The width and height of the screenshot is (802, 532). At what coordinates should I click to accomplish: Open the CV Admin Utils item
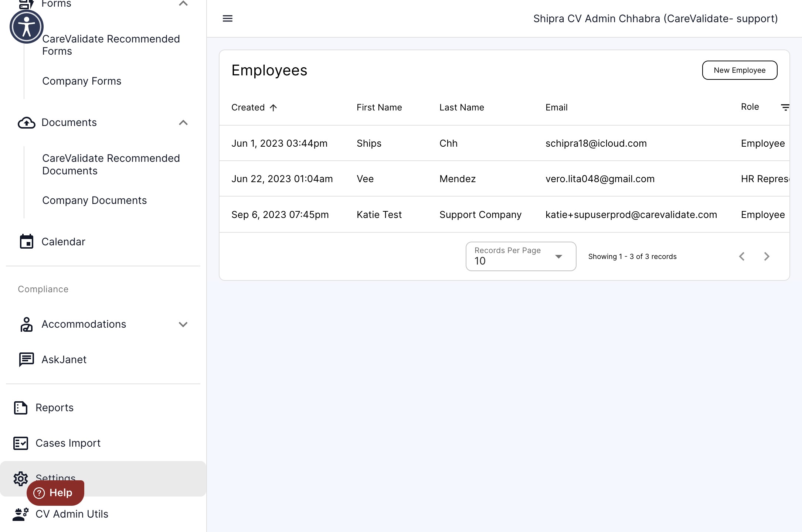click(72, 514)
